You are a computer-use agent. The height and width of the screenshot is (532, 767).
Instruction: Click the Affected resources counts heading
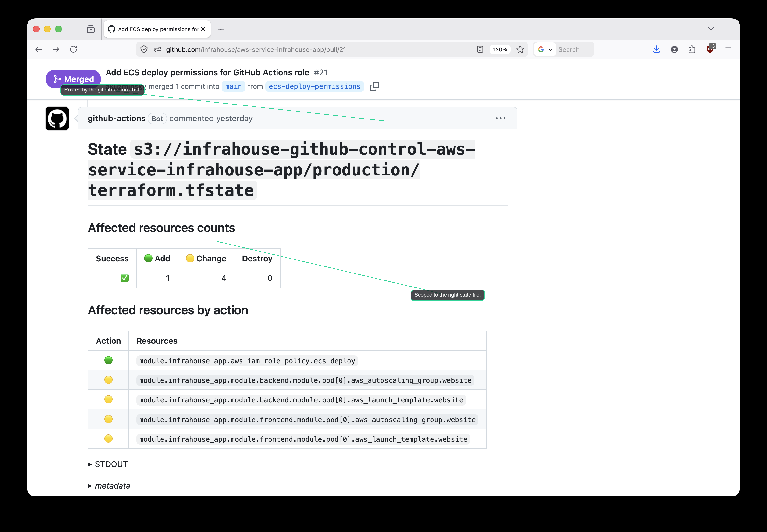tap(161, 228)
